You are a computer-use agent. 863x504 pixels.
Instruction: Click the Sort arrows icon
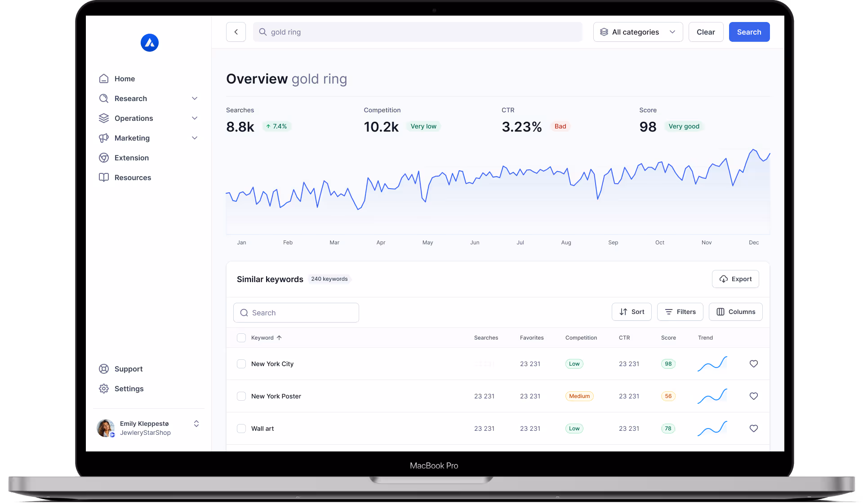click(623, 312)
